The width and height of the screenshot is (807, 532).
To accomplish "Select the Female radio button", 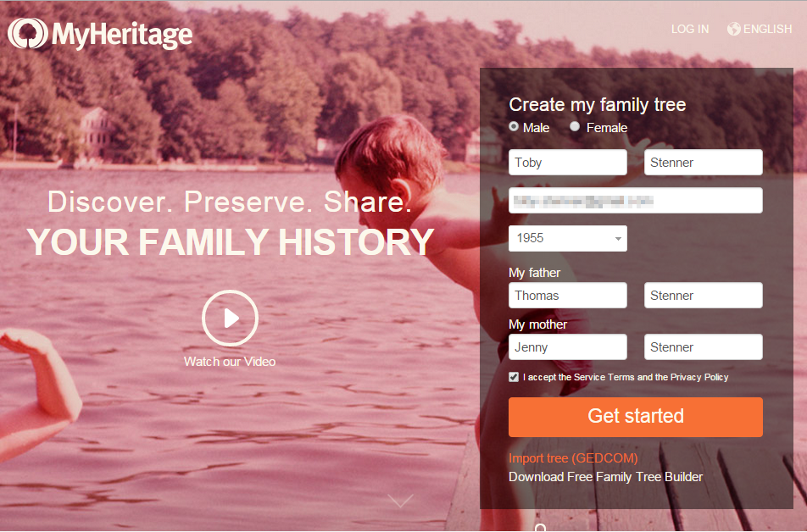I will (x=575, y=126).
